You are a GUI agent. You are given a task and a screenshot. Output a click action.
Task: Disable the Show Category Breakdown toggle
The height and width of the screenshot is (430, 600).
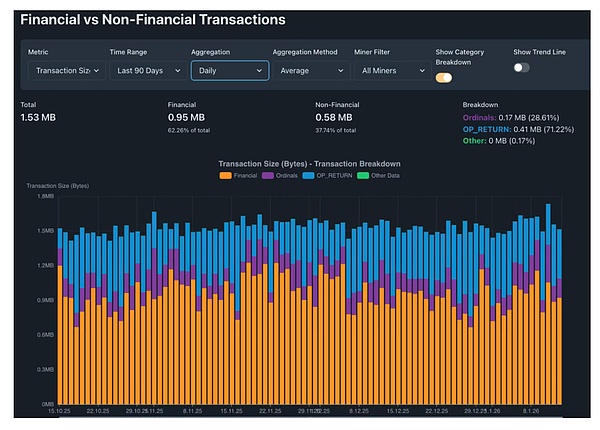point(444,77)
